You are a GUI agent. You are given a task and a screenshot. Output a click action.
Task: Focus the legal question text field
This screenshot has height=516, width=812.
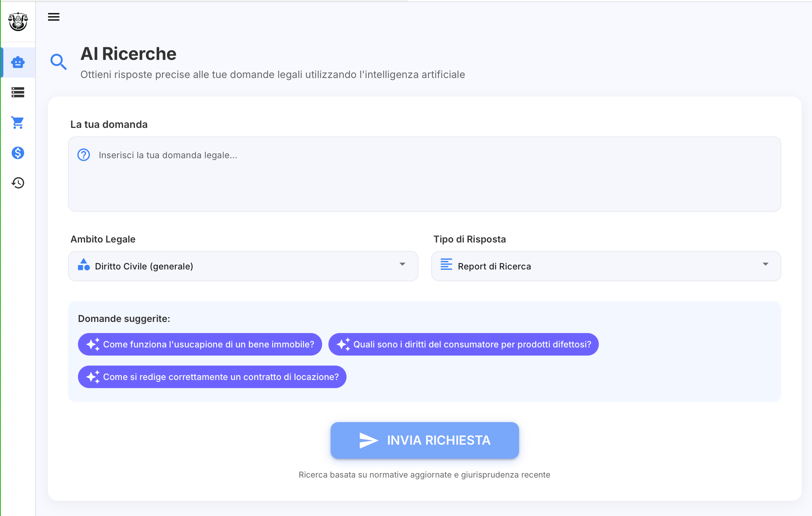coord(424,174)
